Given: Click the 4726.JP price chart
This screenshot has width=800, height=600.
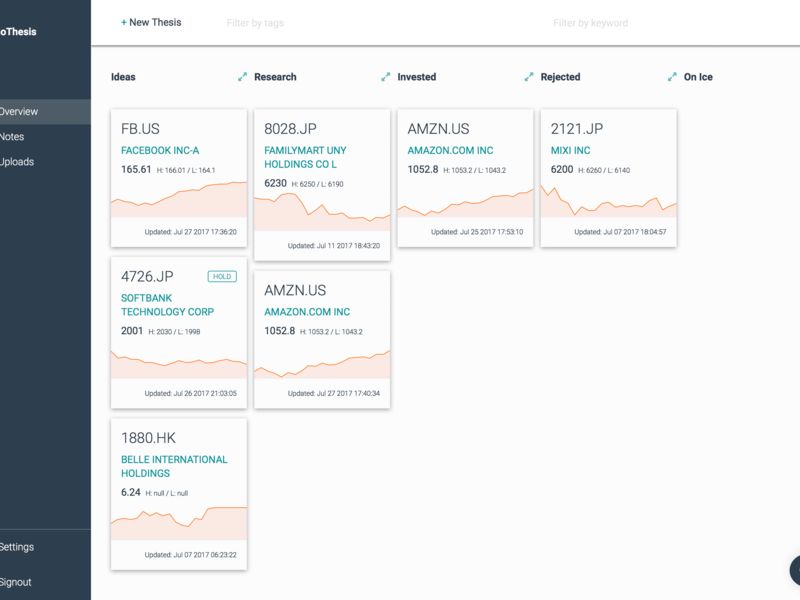Looking at the screenshot, I should click(179, 364).
